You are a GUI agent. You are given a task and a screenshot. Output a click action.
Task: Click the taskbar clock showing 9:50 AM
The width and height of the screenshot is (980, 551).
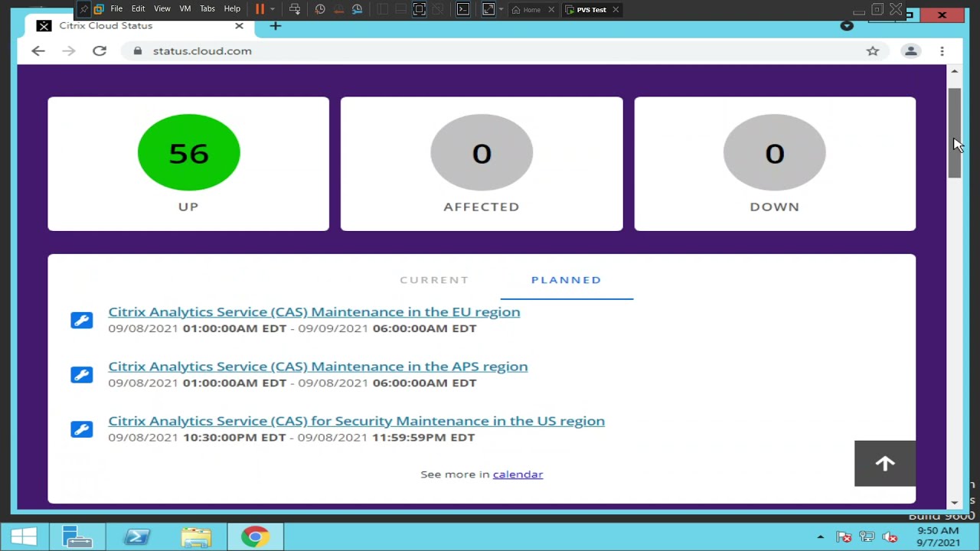(938, 536)
